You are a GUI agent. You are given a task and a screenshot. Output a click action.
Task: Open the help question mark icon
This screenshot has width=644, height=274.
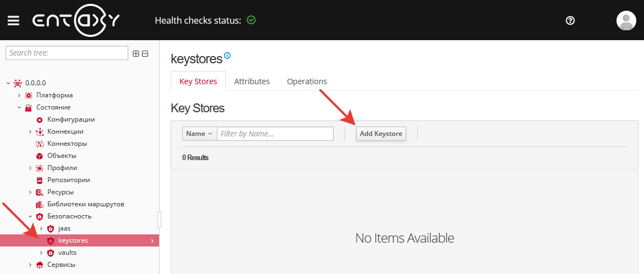[x=570, y=20]
